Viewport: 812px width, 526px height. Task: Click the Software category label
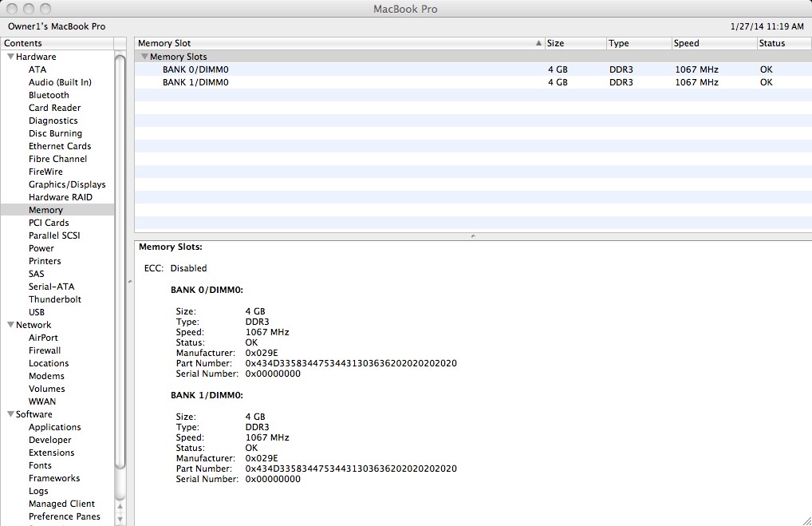tap(34, 414)
